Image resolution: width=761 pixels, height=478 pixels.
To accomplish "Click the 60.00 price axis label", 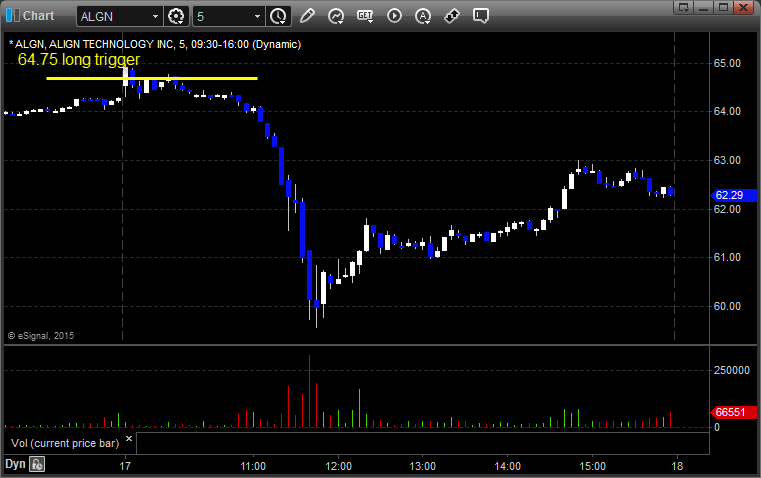I will coord(727,306).
